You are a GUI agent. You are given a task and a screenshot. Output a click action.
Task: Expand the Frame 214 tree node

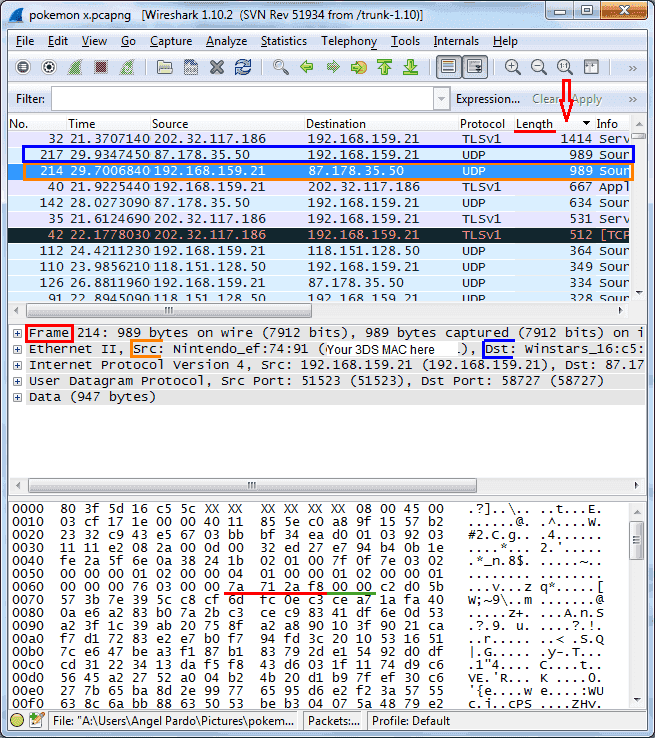17,333
